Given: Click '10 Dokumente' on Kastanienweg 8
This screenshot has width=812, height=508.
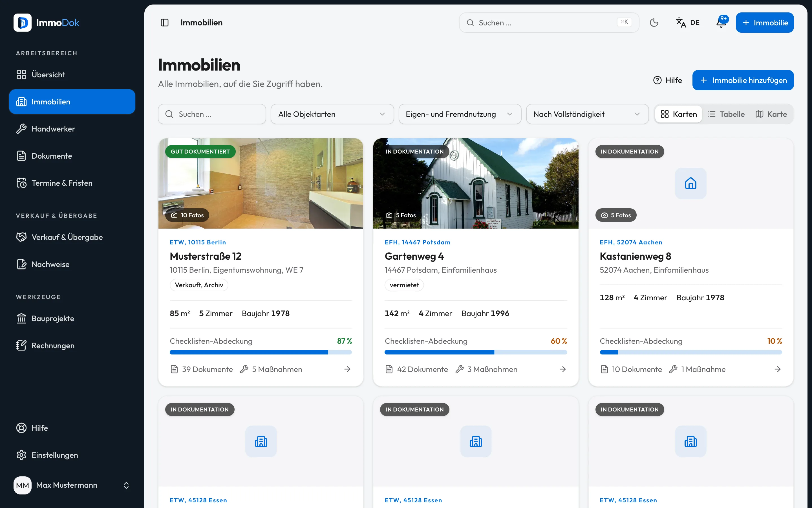Looking at the screenshot, I should click(632, 369).
